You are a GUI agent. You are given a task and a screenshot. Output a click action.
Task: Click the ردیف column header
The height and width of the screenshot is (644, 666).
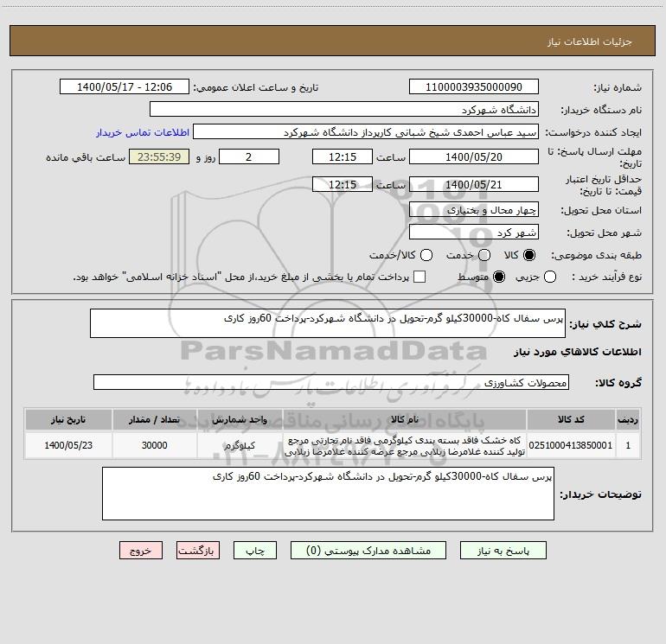tap(628, 419)
